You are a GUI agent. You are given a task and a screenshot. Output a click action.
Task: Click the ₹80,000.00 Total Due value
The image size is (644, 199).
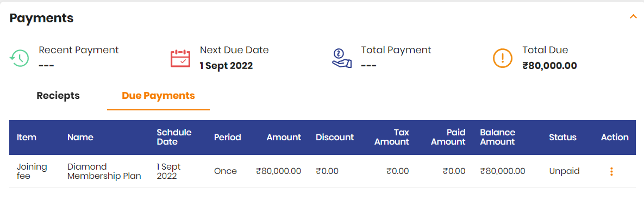pyautogui.click(x=549, y=66)
